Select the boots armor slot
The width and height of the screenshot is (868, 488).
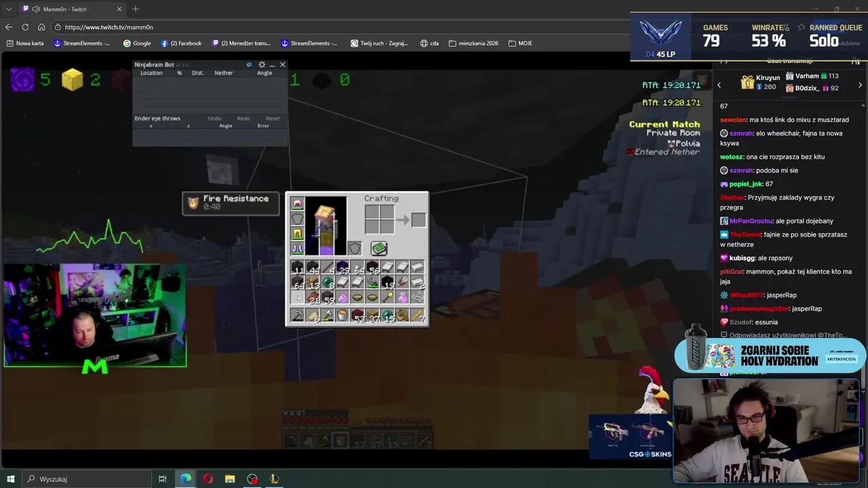click(298, 249)
